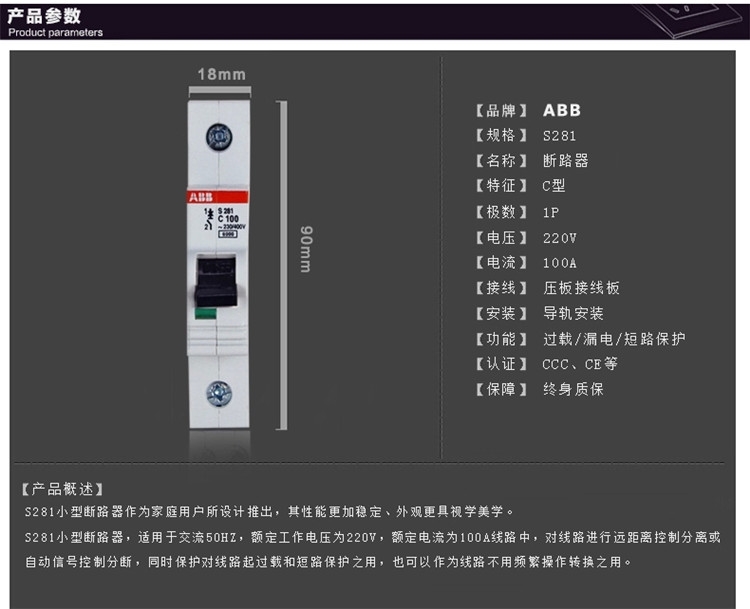Click the bottom terminal screw of breaker
Image resolution: width=750 pixels, height=609 pixels.
[219, 394]
